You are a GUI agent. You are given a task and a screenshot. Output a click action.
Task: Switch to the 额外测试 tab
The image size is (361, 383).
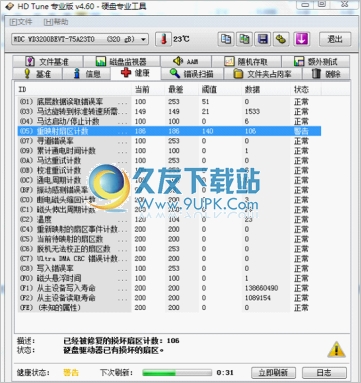(316, 62)
